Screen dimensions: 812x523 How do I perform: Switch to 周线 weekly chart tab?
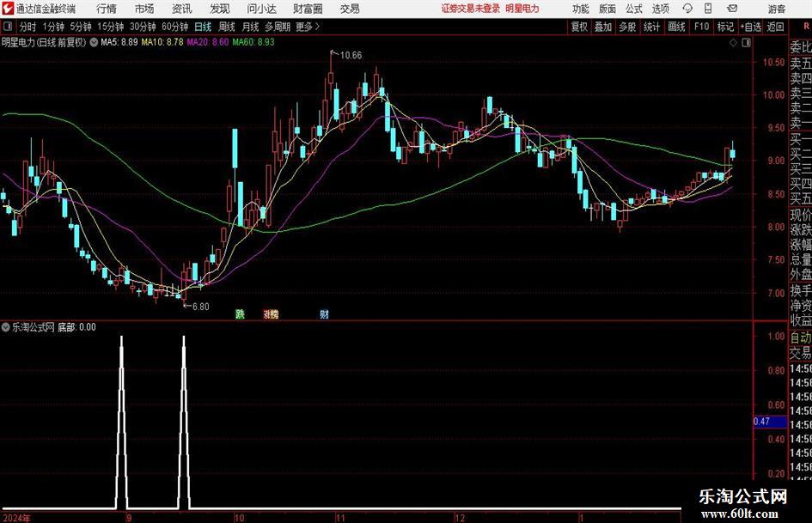(x=227, y=27)
